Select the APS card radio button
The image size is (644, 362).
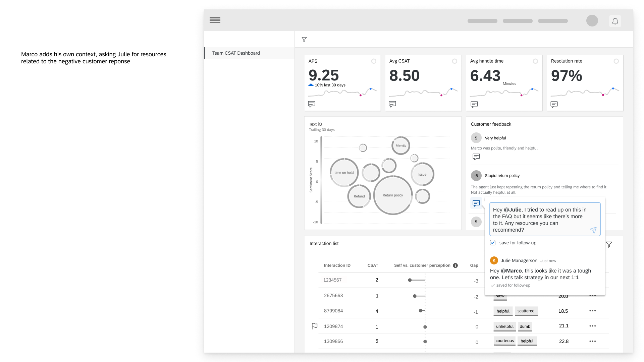coord(374,61)
